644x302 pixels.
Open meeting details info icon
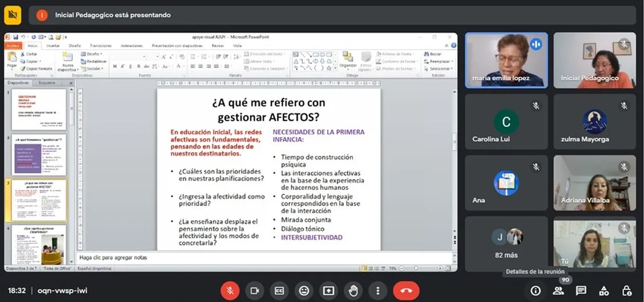pyautogui.click(x=536, y=291)
